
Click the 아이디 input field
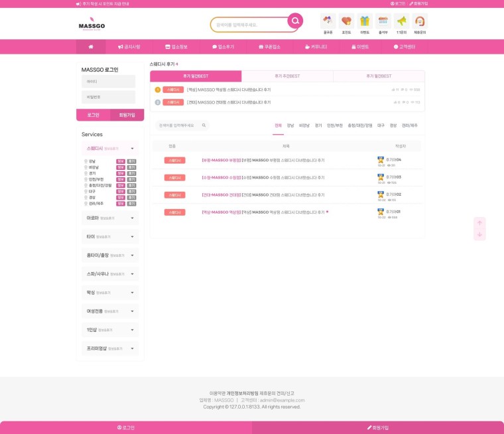pyautogui.click(x=108, y=82)
